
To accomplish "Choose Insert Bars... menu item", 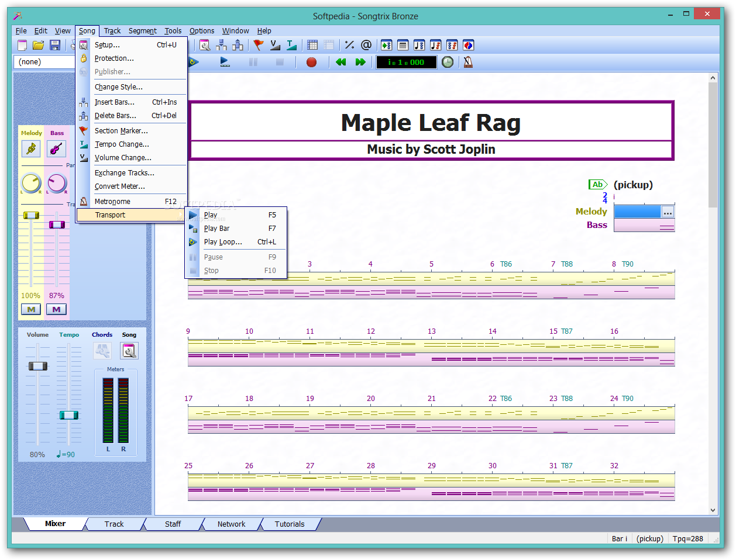I will [x=132, y=102].
